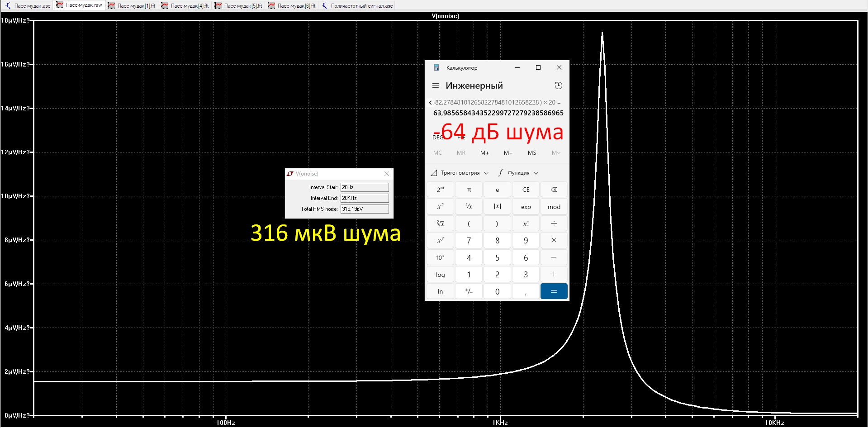Click the MS memory store button
The image size is (868, 428).
pos(532,153)
